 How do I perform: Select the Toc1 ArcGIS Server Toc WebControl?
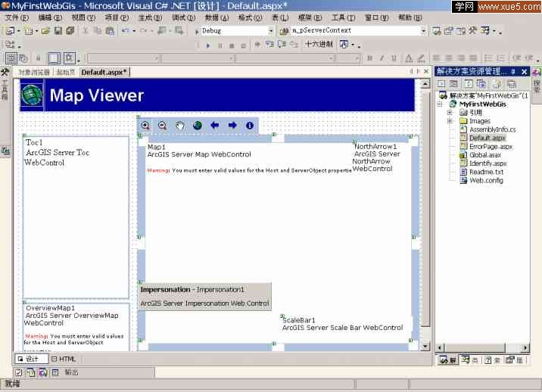coord(76,216)
